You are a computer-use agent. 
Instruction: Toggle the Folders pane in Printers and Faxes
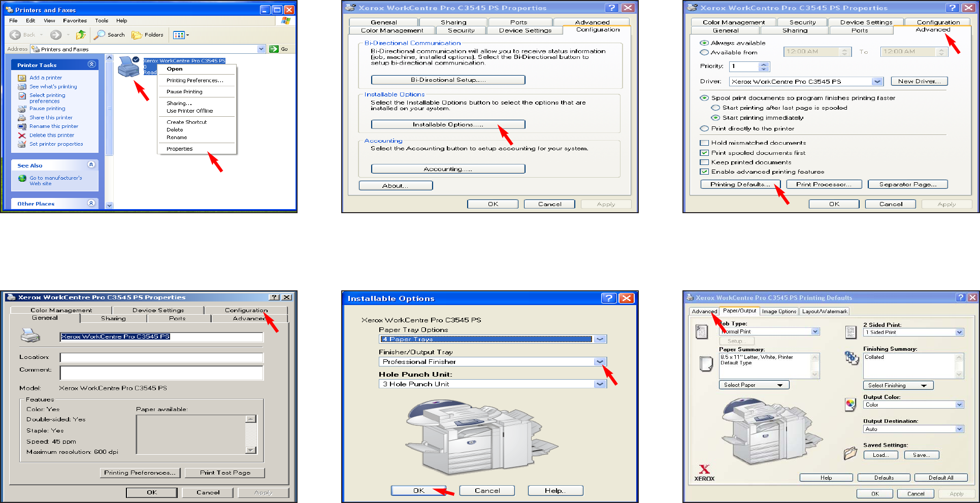click(147, 35)
